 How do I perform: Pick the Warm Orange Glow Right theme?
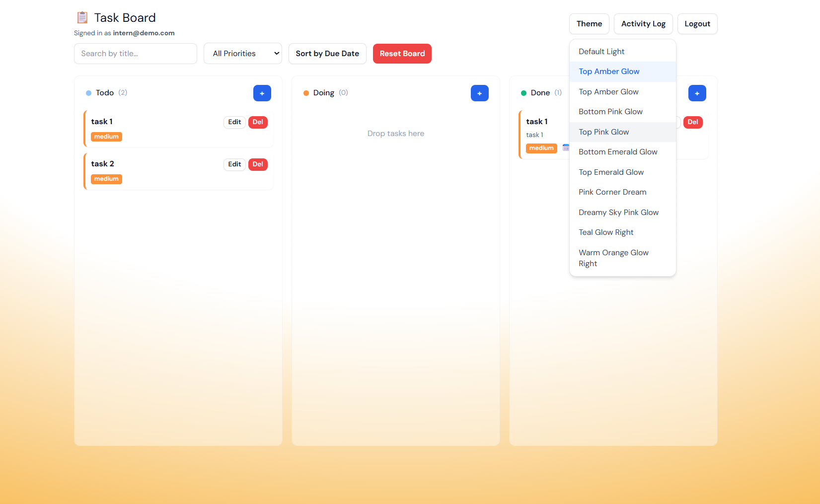613,258
